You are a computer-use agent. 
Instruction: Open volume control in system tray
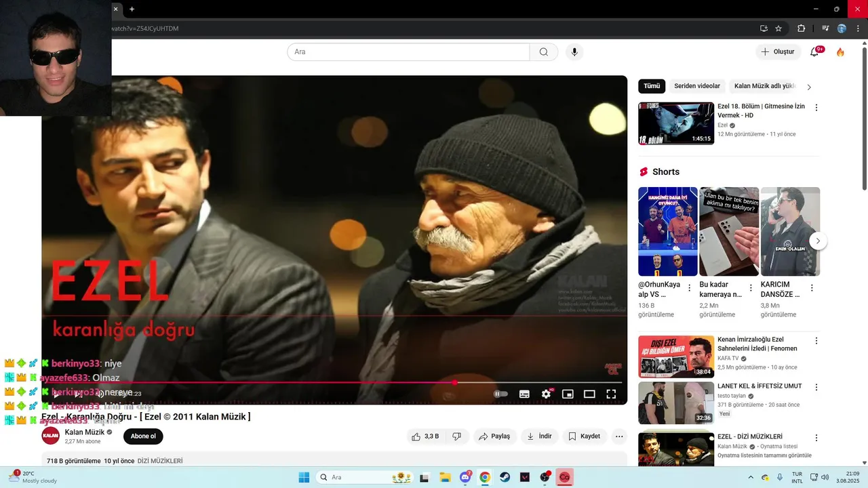tap(825, 477)
